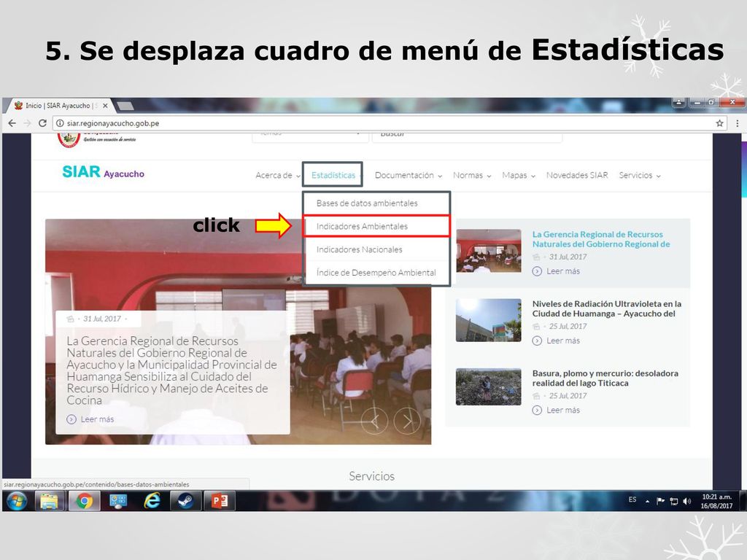Go back with browser back arrow
Screen dimensions: 747x560
(12, 123)
